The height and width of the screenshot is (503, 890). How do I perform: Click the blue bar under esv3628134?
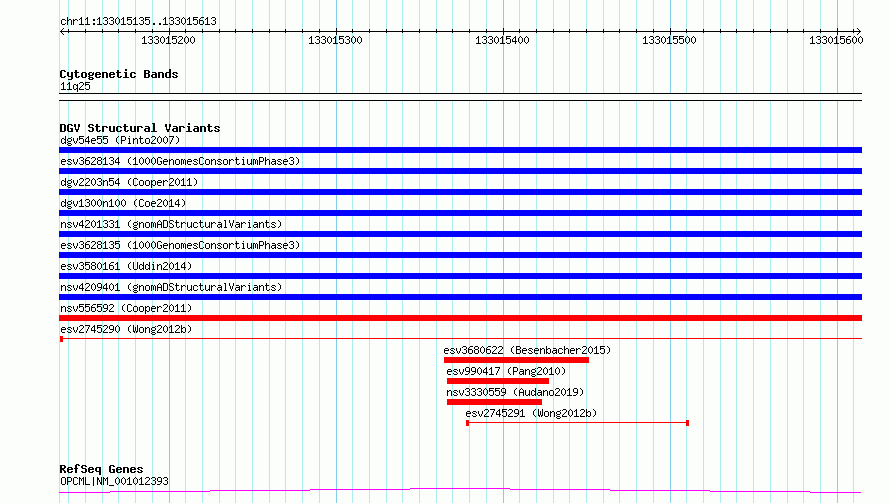coord(460,171)
